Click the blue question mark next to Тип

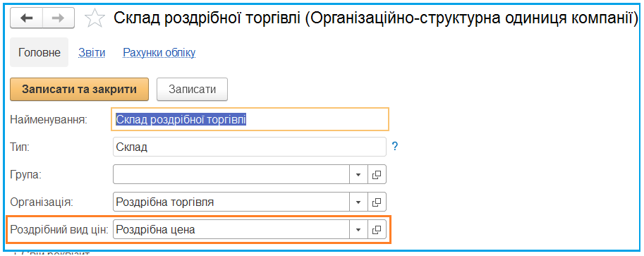tap(395, 147)
